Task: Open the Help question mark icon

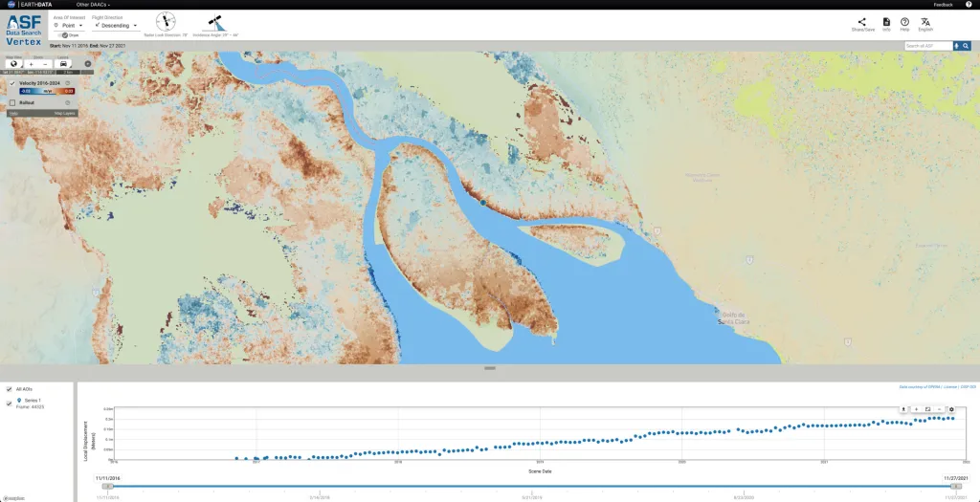Action: [904, 22]
